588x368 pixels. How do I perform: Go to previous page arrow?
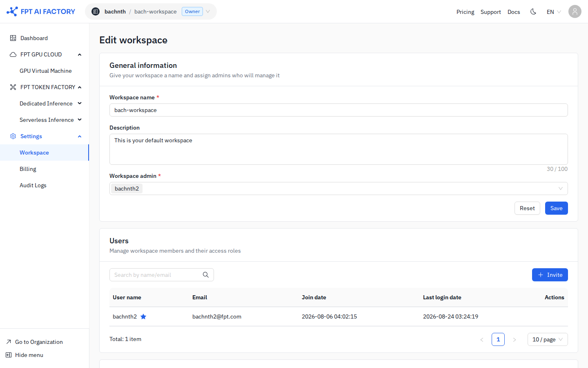[482, 339]
